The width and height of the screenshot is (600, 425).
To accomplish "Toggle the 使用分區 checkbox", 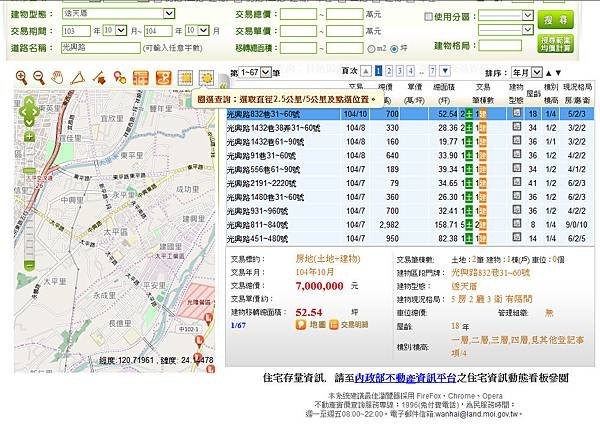I will [429, 16].
